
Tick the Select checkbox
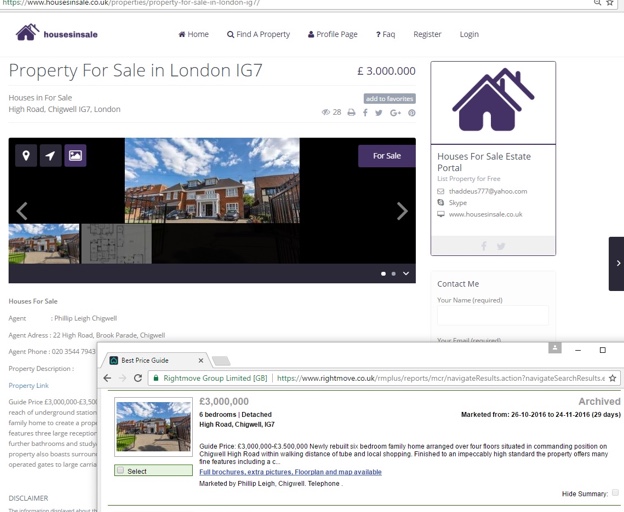coord(120,470)
